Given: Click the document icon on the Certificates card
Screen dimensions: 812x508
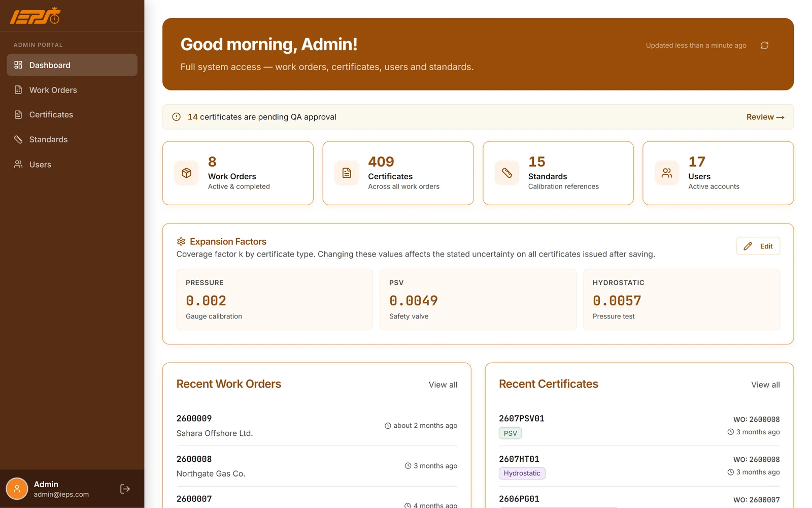Looking at the screenshot, I should click(x=347, y=173).
